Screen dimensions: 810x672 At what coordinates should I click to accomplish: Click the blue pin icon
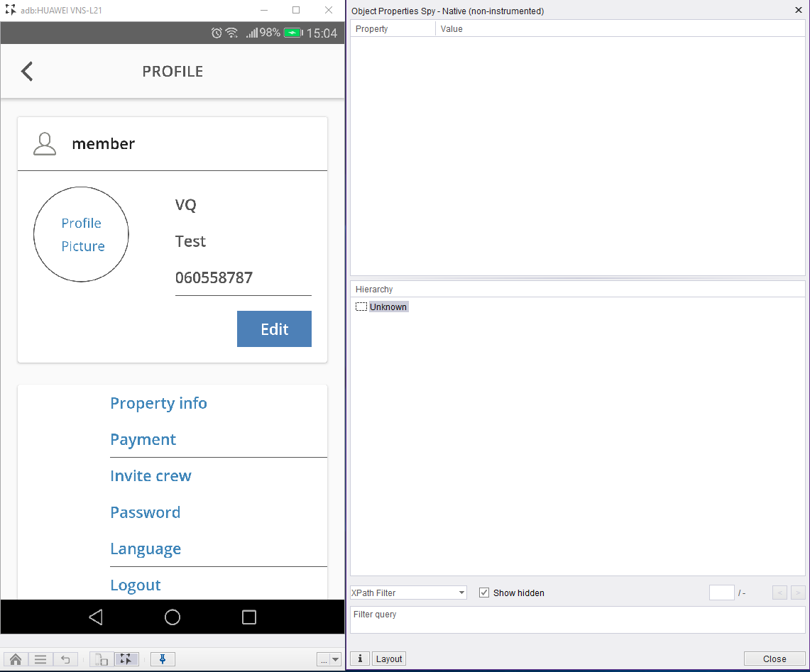[x=163, y=659]
